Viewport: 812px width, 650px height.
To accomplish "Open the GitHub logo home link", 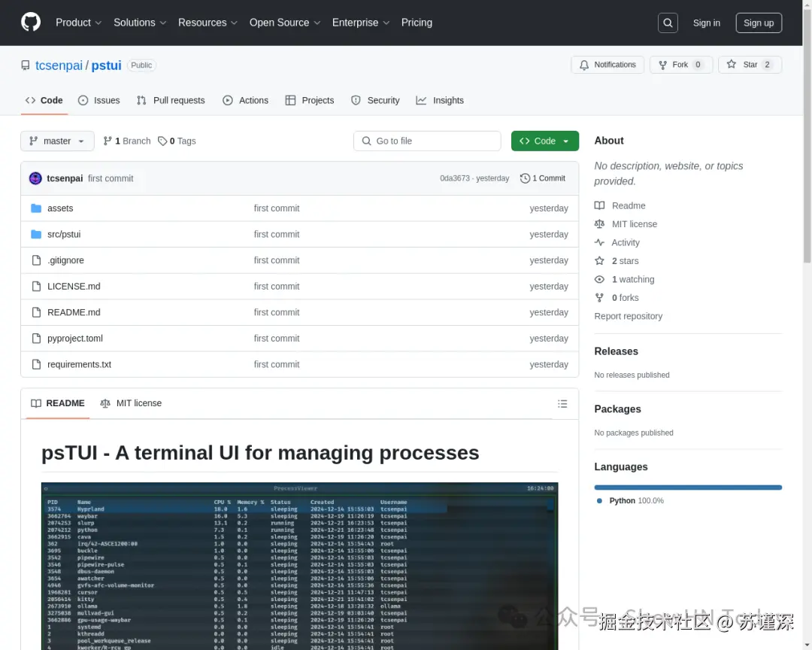I will click(x=31, y=23).
